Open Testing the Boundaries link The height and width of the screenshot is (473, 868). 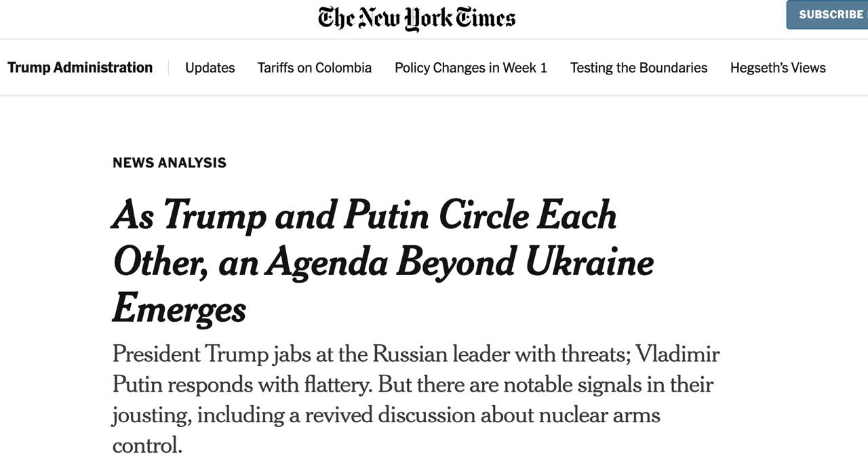pos(639,68)
